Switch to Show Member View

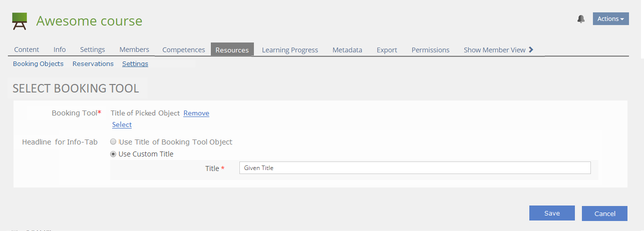click(494, 50)
